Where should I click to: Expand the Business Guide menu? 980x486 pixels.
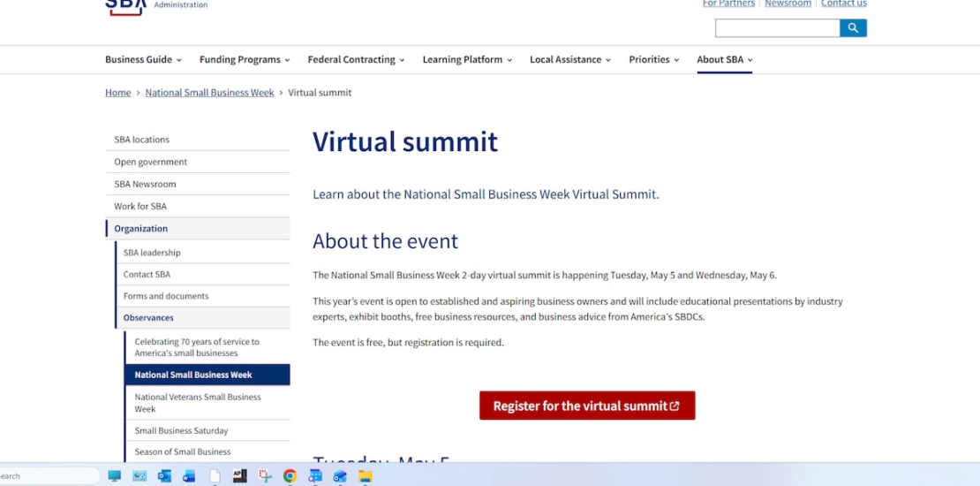143,59
